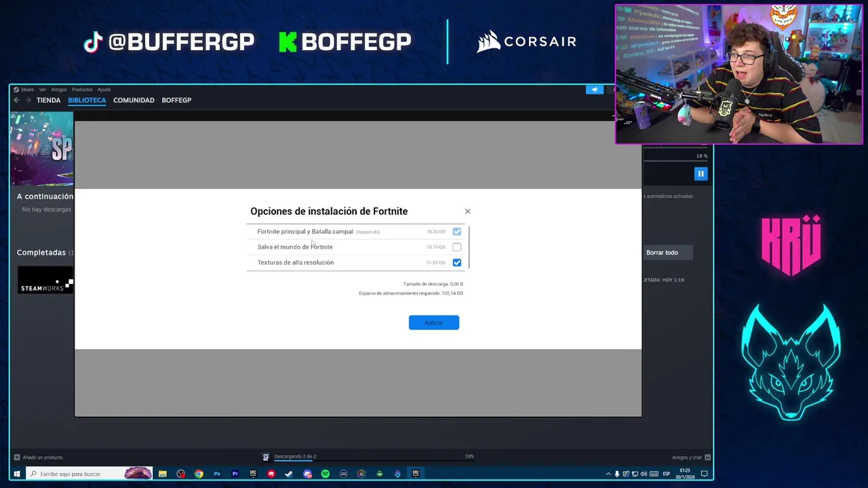
Task: Open the Ver menu
Action: click(x=43, y=89)
